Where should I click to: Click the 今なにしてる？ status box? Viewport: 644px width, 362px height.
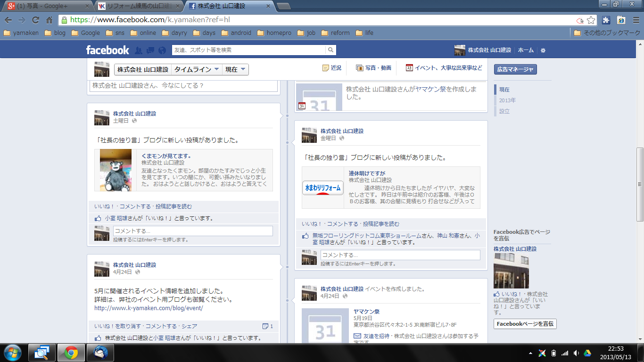(x=183, y=86)
